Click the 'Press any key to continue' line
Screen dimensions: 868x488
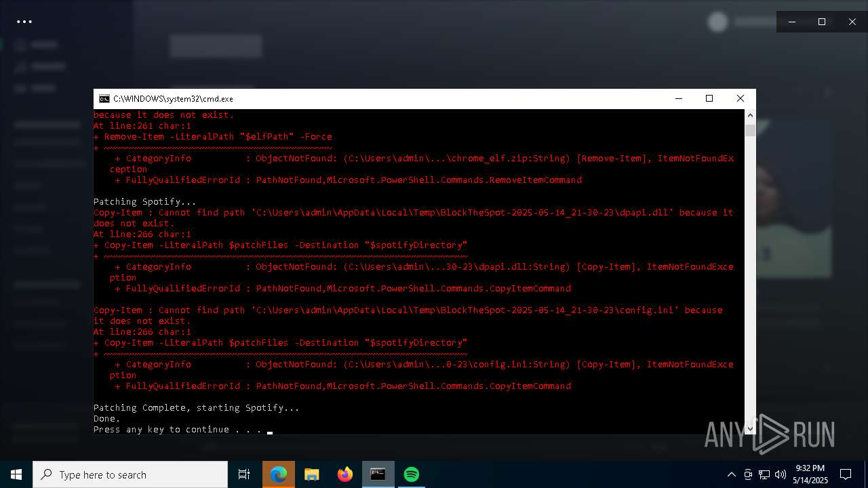point(177,429)
